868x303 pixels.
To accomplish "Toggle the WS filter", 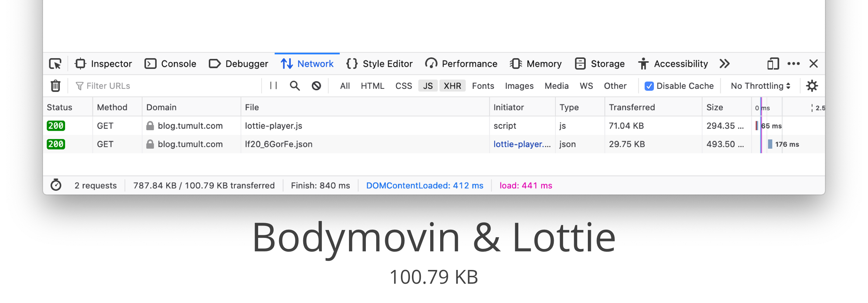I will [586, 86].
